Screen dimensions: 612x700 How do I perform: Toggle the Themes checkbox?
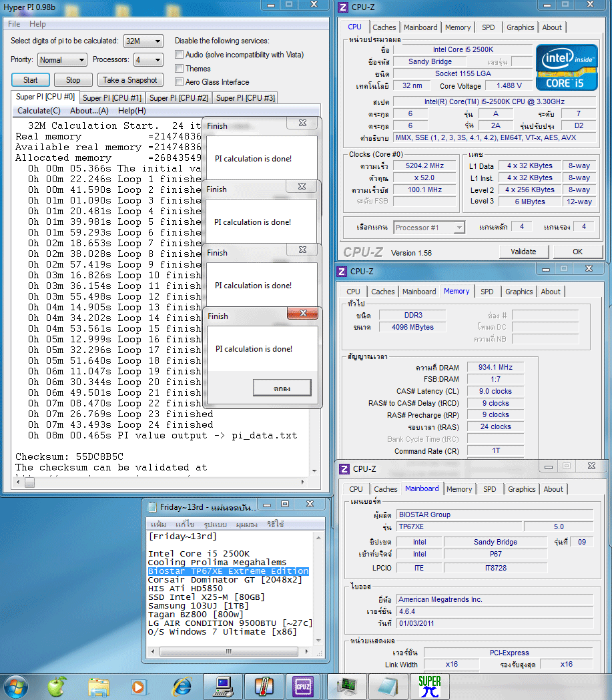[179, 68]
